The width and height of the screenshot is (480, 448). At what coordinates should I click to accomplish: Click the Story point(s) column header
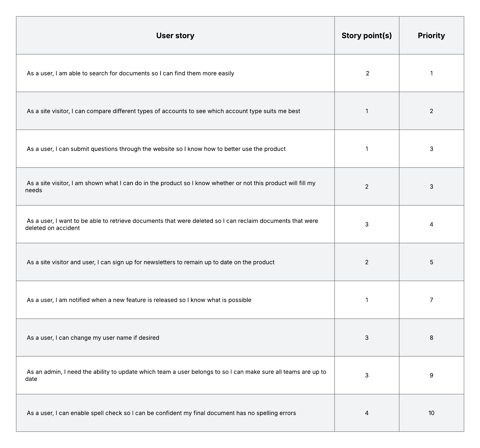click(367, 35)
